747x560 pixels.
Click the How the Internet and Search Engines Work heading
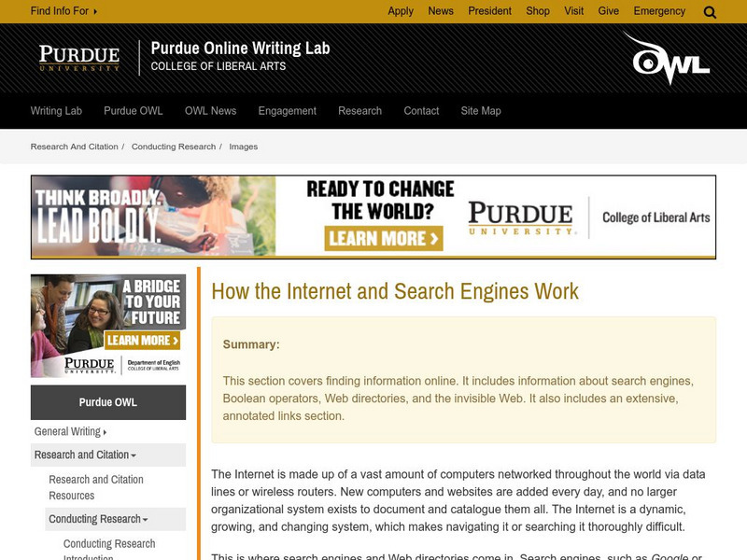(395, 291)
